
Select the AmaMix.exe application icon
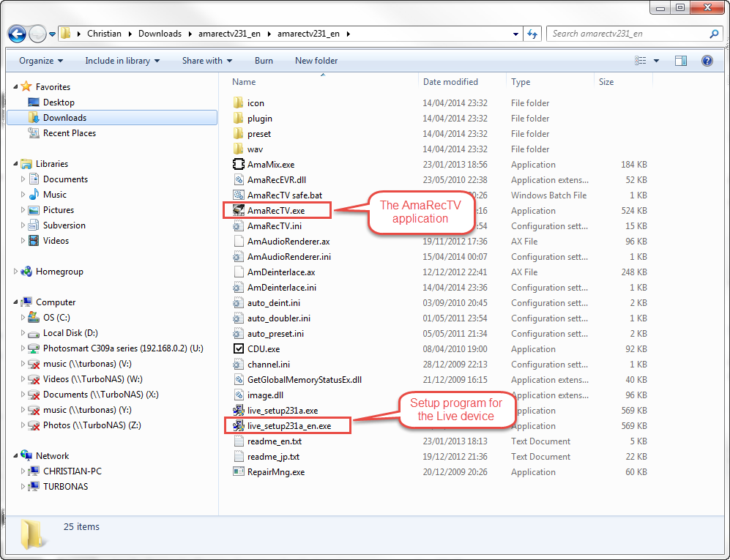pos(239,164)
